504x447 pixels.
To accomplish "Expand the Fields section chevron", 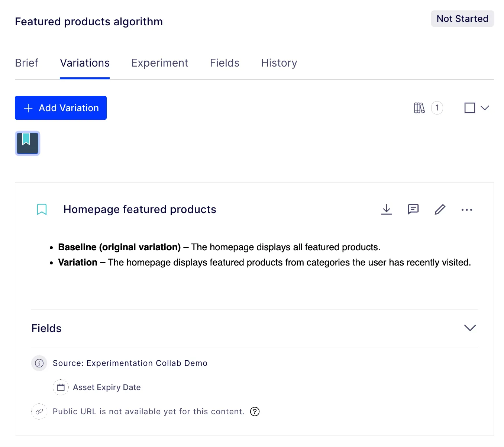I will [470, 328].
